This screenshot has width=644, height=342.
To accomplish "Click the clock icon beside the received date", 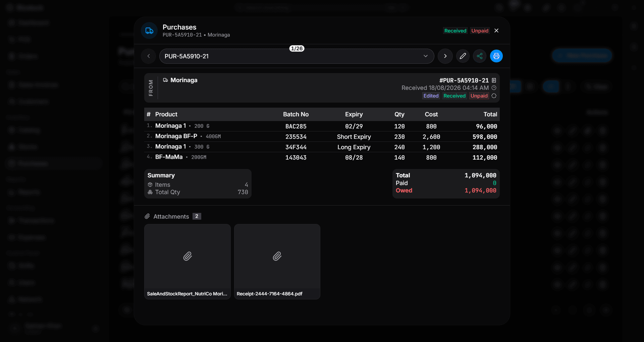I will click(x=494, y=88).
